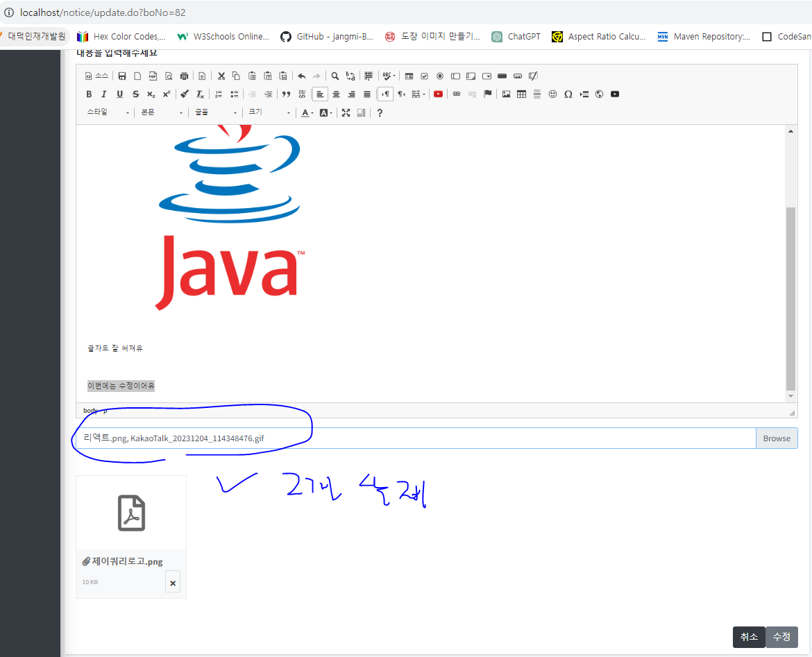Click the Remove Format icon

(x=200, y=94)
